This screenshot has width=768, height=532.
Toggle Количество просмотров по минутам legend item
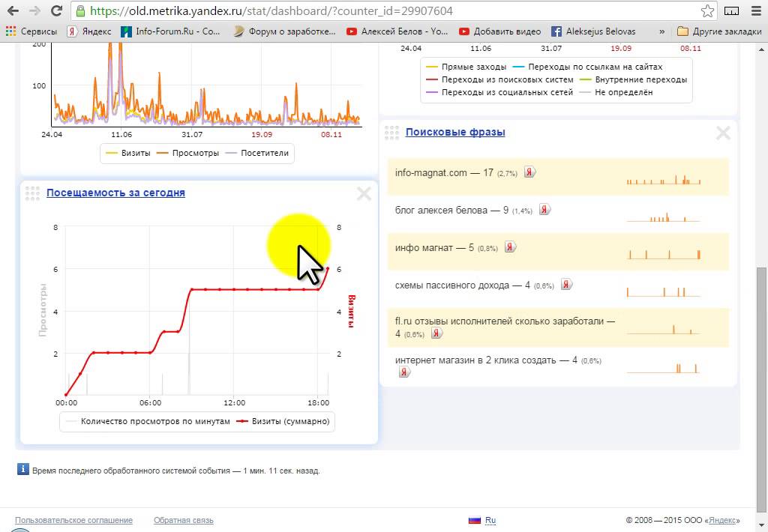pyautogui.click(x=148, y=421)
